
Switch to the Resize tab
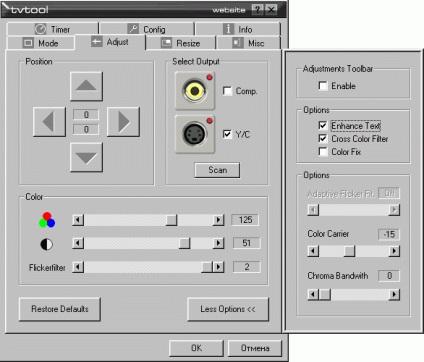pos(181,43)
